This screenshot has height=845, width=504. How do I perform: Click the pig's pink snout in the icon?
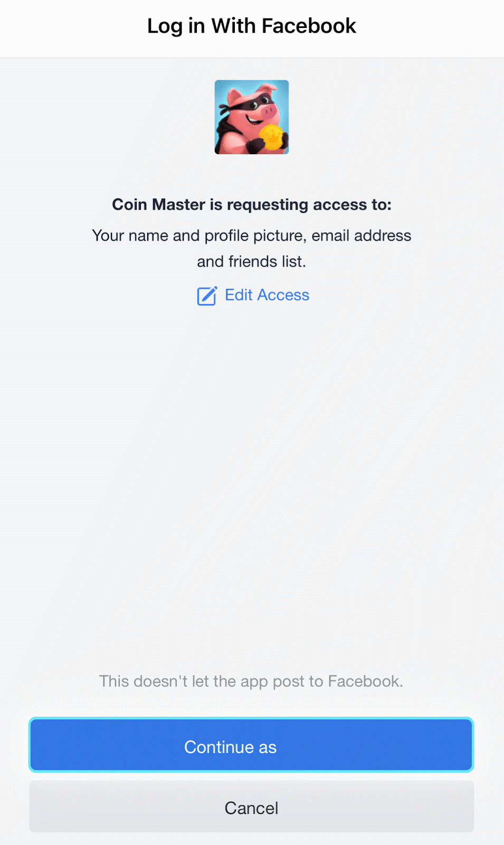click(x=269, y=111)
